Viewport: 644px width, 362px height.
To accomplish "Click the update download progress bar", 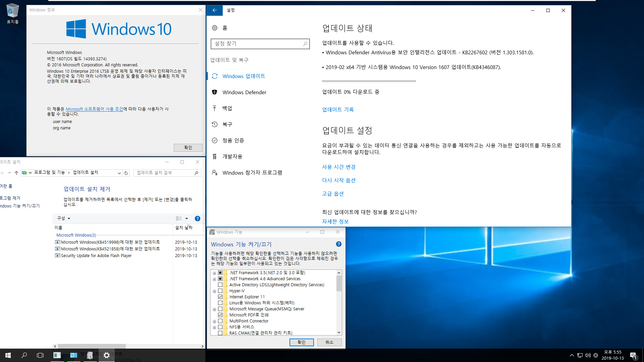I will 369,81.
